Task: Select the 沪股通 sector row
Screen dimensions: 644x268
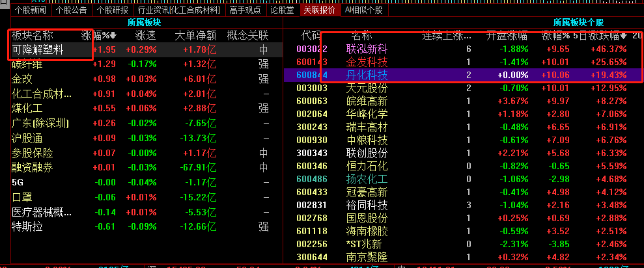Action: pos(147,139)
